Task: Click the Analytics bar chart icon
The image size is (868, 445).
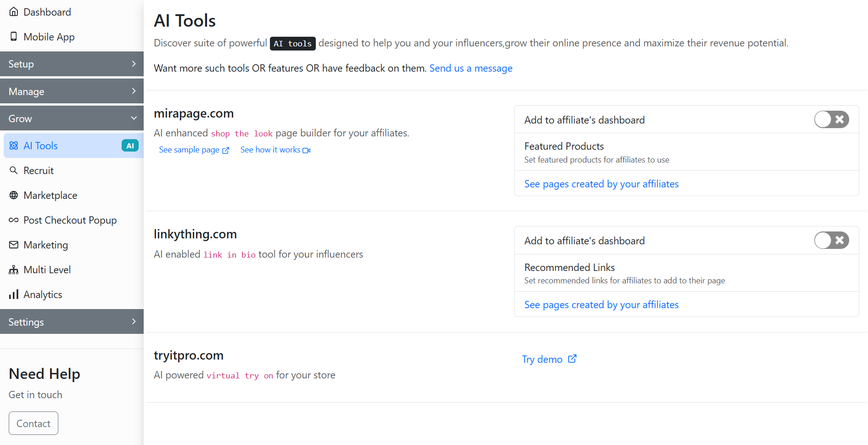Action: 14,294
